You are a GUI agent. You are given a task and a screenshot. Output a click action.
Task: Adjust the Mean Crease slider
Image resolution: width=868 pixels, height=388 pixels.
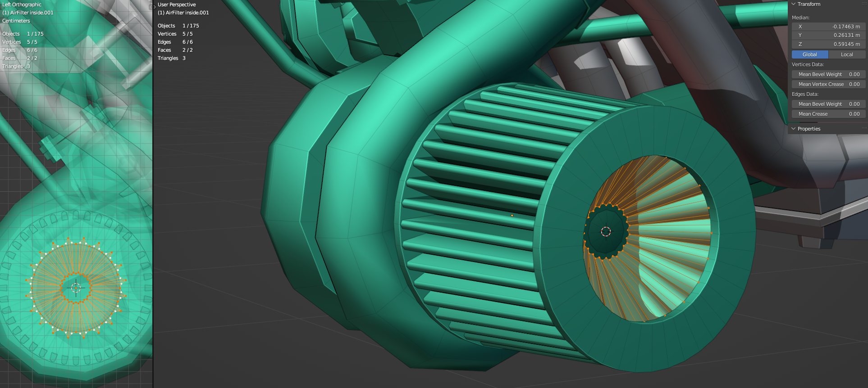click(828, 114)
